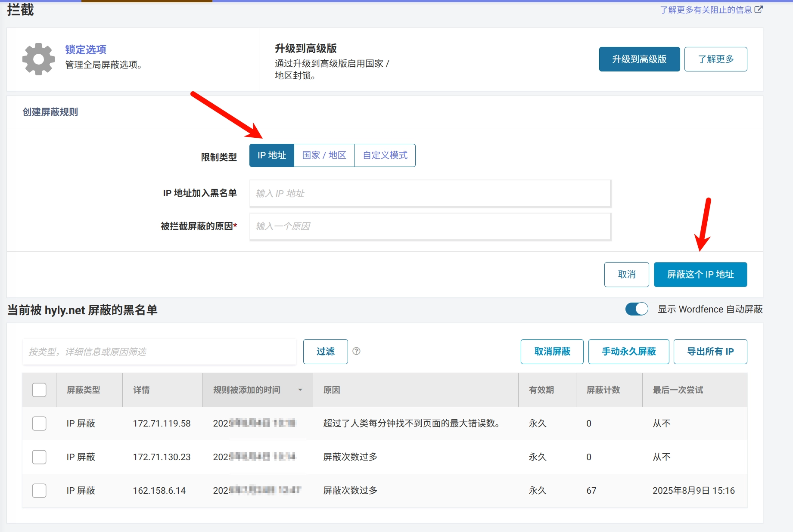Check the row for 172.71.130.23
Screen dimensions: 793x532
click(39, 457)
